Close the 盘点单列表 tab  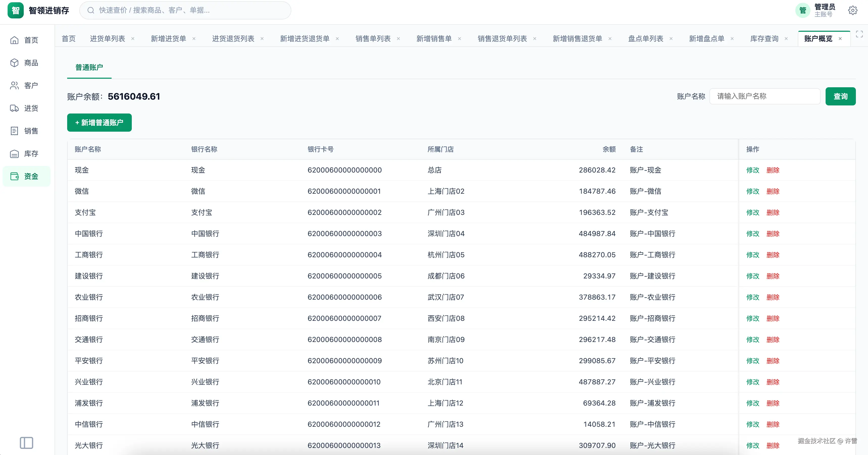tap(671, 39)
